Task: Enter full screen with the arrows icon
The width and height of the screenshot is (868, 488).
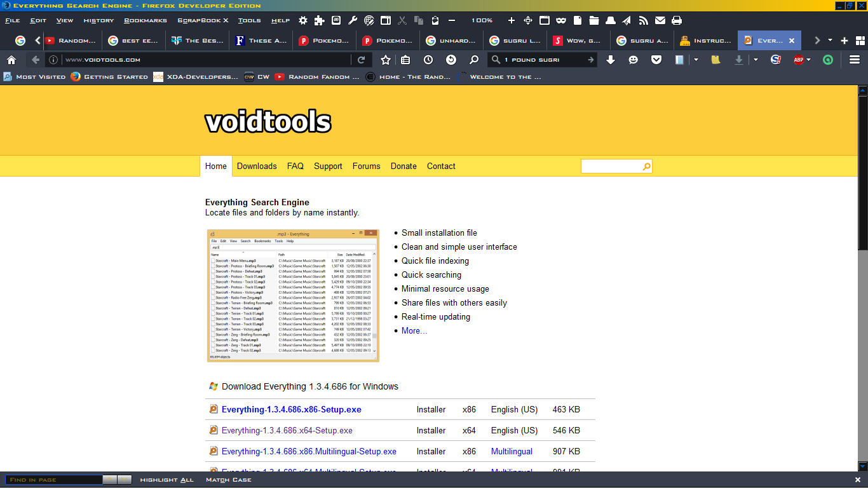Action: [528, 20]
